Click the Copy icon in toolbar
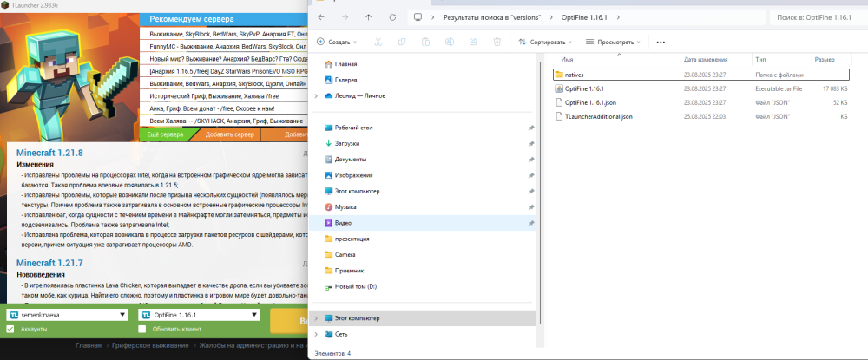The width and height of the screenshot is (868, 360). click(402, 42)
